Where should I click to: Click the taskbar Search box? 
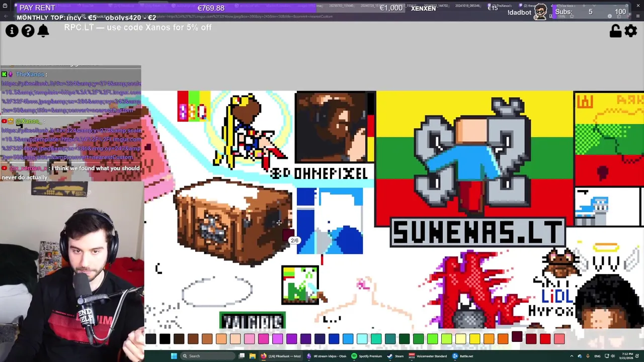207,356
